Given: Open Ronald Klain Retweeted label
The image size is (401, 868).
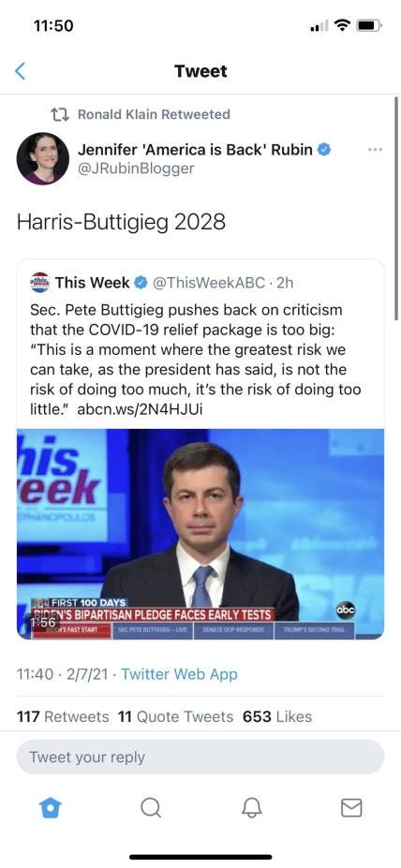Looking at the screenshot, I should (154, 114).
